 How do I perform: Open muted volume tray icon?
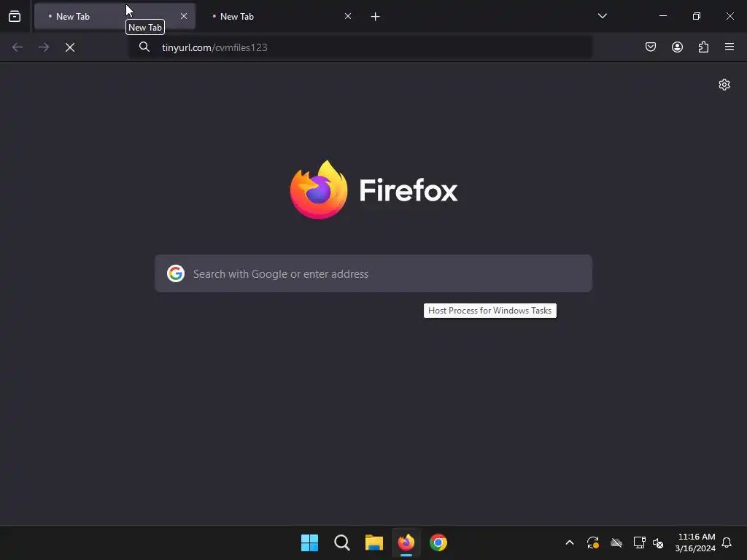658,542
